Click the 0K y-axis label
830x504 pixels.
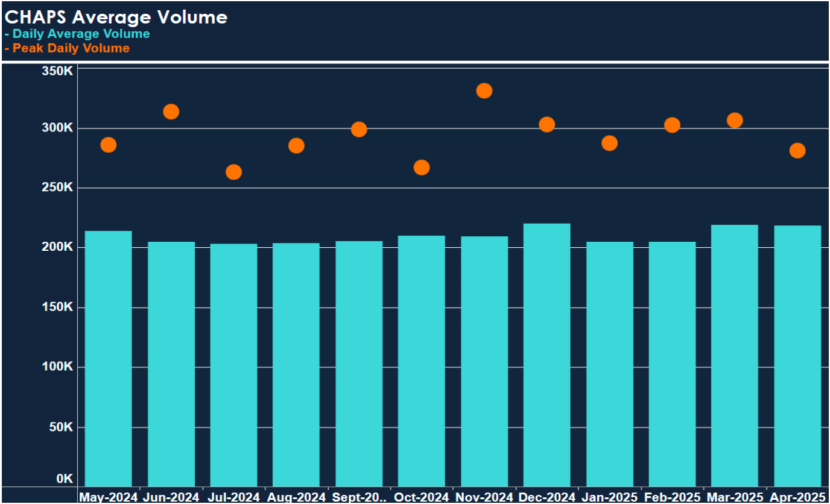tap(65, 479)
